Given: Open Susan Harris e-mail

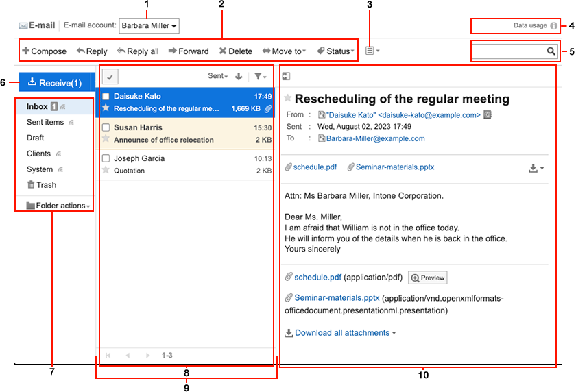Looking at the screenshot, I should [185, 134].
